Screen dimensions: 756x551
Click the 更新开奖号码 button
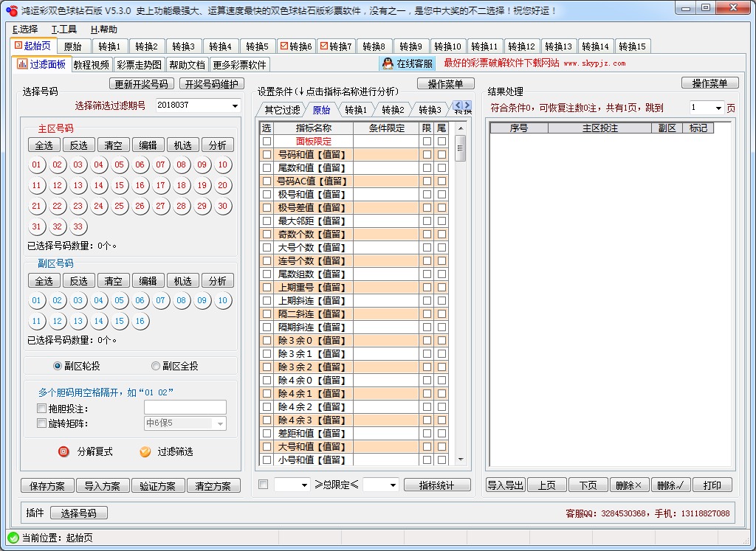140,83
